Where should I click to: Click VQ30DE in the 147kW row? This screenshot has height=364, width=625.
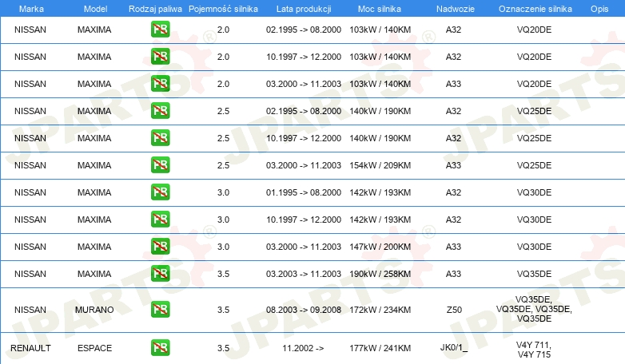[x=534, y=247]
